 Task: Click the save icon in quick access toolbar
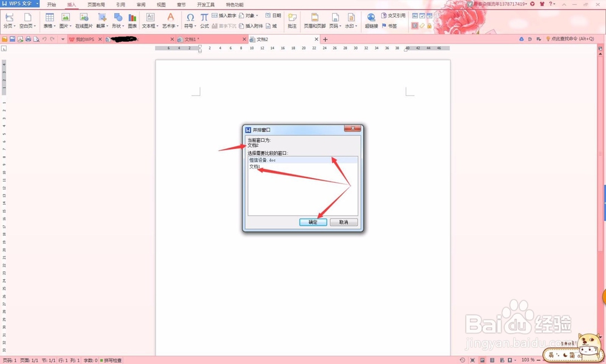coord(12,39)
